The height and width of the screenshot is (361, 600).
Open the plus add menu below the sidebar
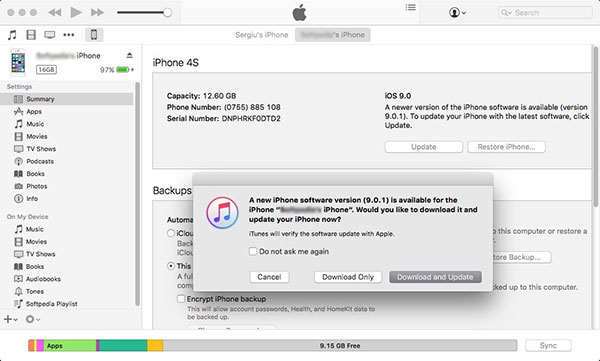[10, 319]
